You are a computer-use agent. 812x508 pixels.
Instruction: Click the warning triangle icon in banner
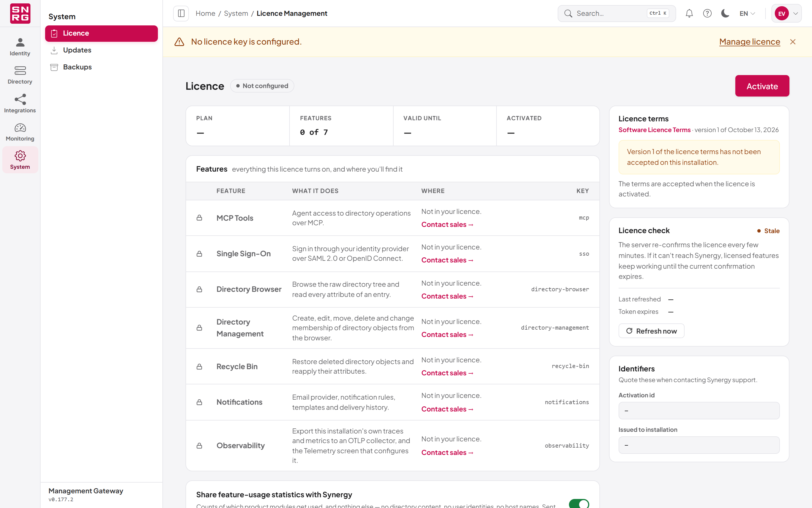point(180,42)
